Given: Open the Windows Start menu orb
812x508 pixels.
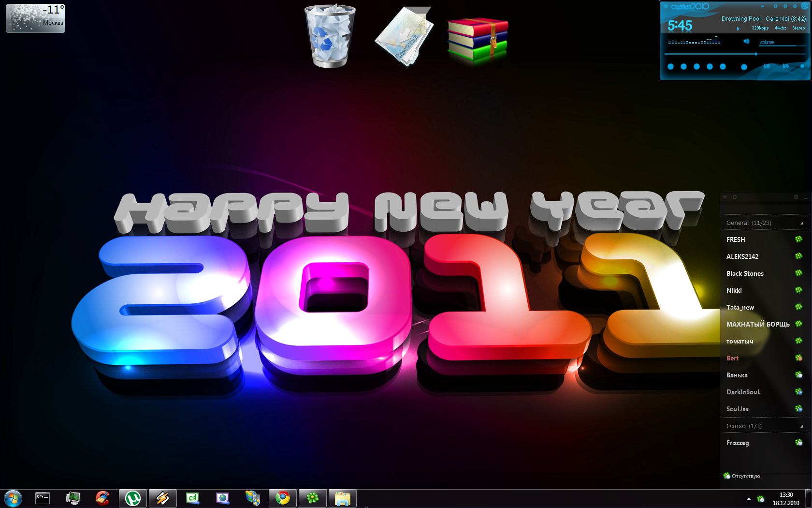Looking at the screenshot, I should tap(13, 498).
